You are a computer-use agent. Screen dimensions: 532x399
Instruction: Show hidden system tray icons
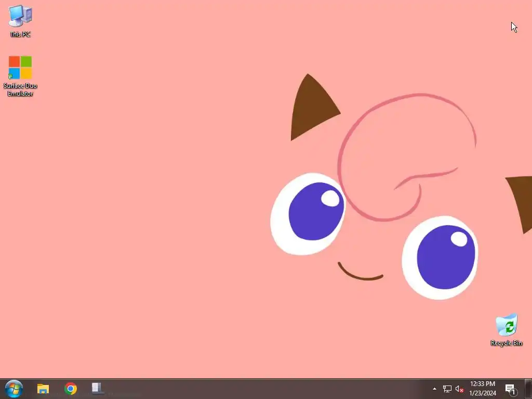(x=434, y=389)
